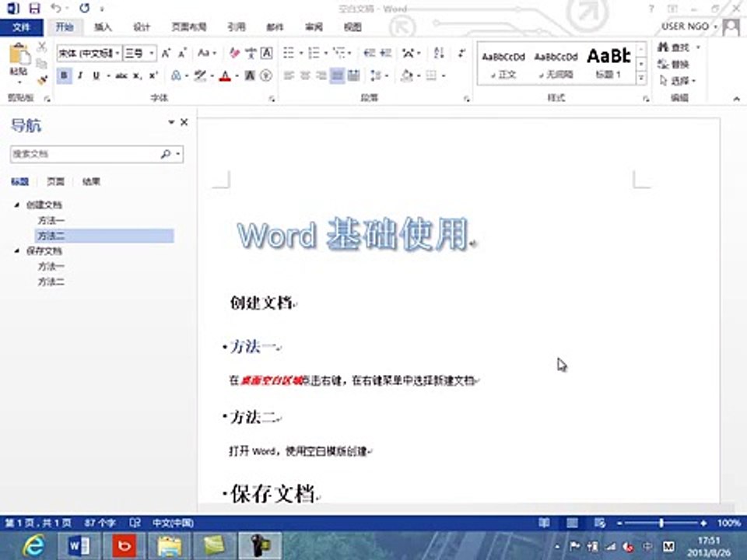
Task: Open the font color dropdown arrow
Action: 237,75
